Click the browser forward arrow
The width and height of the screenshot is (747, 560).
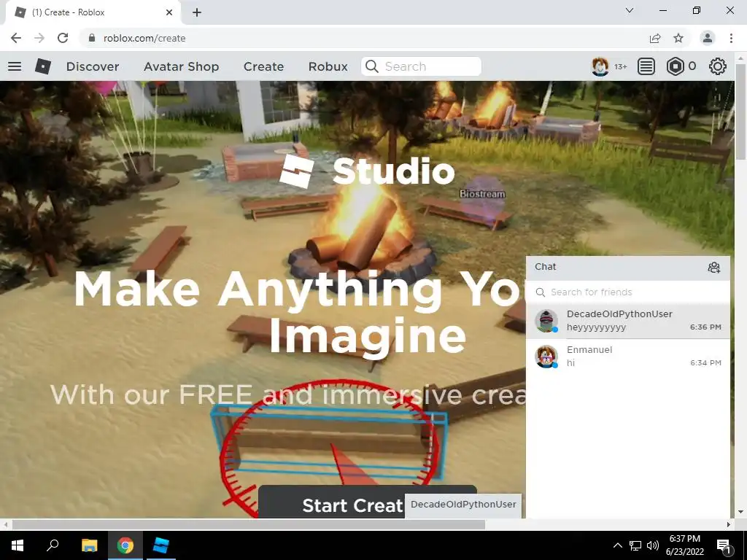pos(39,38)
